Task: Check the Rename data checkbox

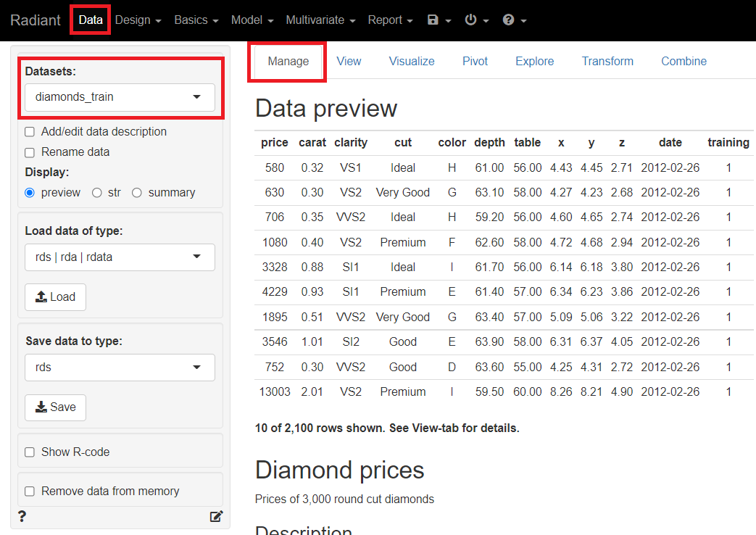Action: 30,152
